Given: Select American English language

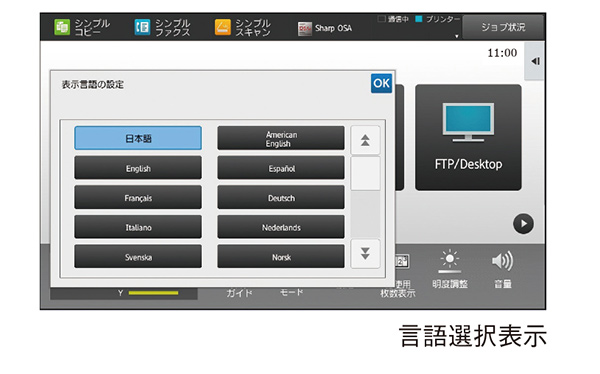Looking at the screenshot, I should click(x=281, y=138).
